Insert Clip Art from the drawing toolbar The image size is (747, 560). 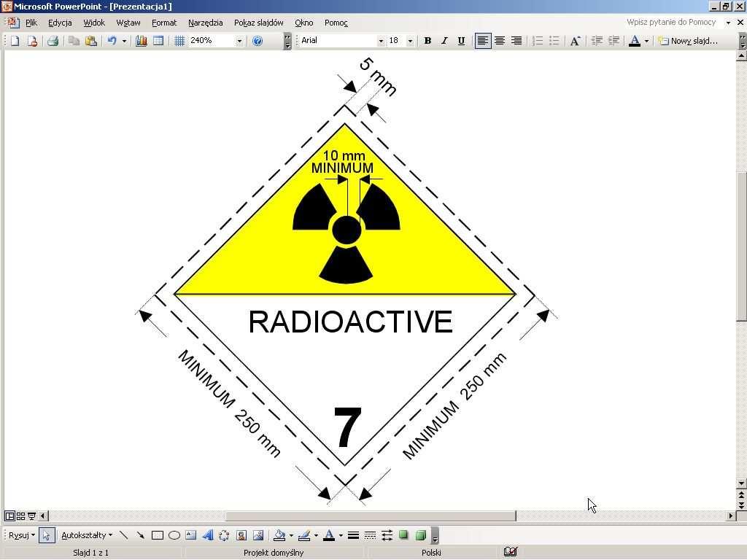241,535
